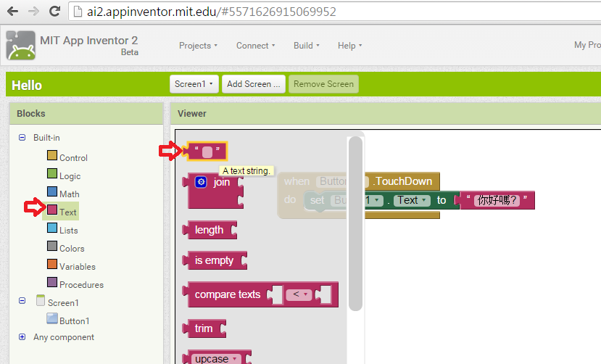The width and height of the screenshot is (601, 364).
Task: Click the Any component tree label
Action: point(64,337)
